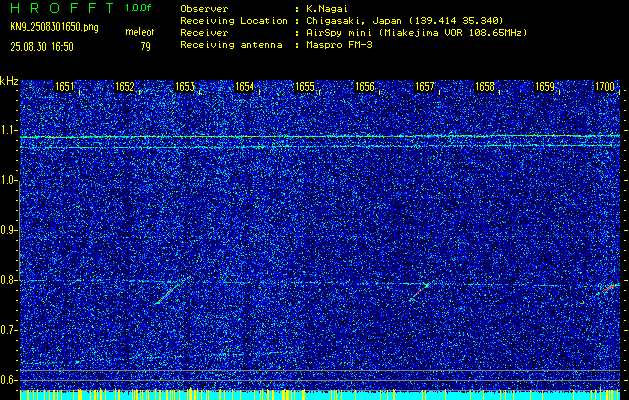Select the Maspro FM-3 antenna value
629x400 pixels.
pyautogui.click(x=339, y=45)
